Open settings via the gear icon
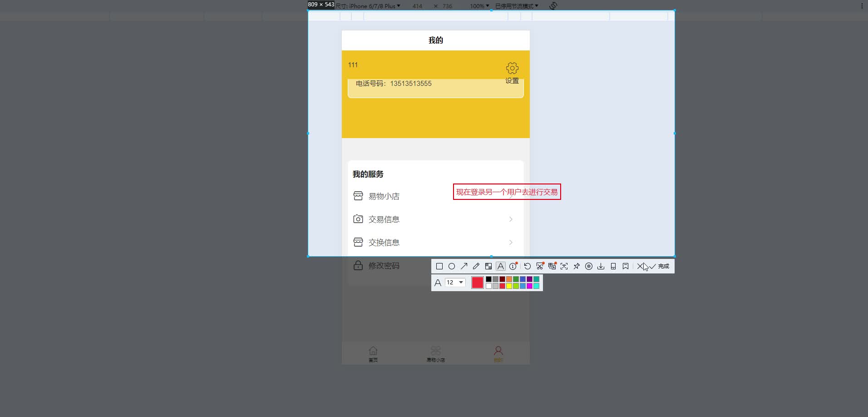This screenshot has width=868, height=417. (512, 68)
